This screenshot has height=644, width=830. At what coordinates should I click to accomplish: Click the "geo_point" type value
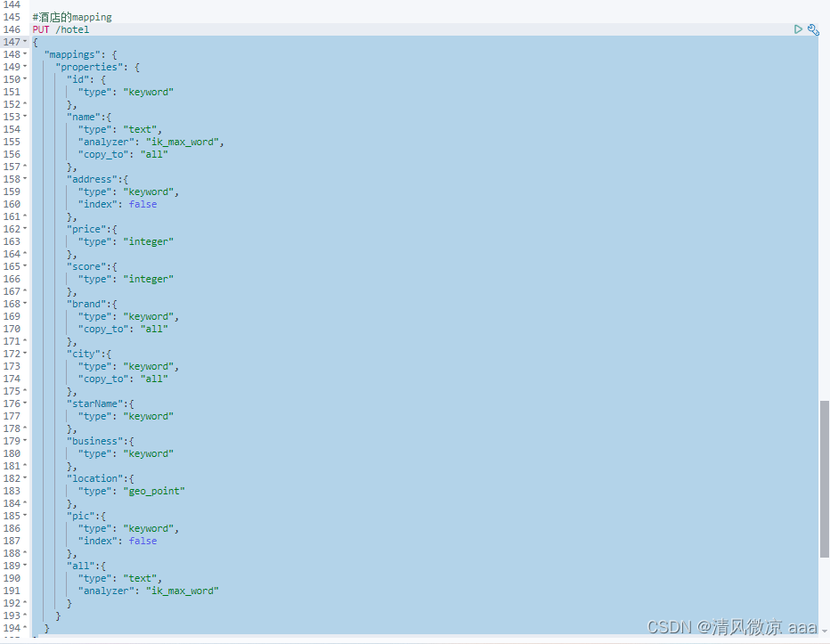click(x=154, y=491)
